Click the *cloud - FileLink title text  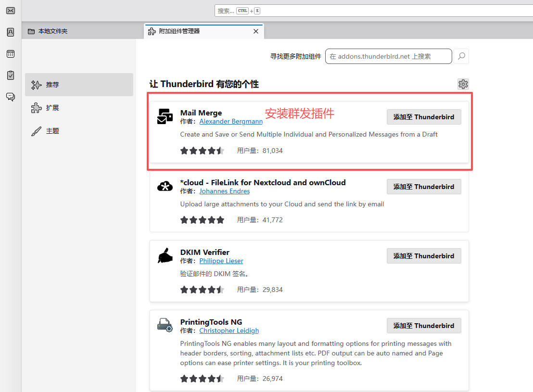point(263,183)
